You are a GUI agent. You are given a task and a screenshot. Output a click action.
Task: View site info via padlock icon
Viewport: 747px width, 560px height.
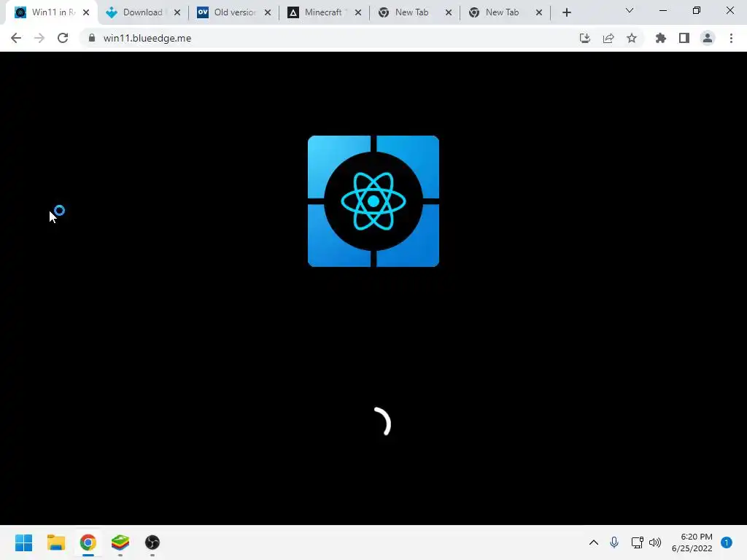click(92, 38)
